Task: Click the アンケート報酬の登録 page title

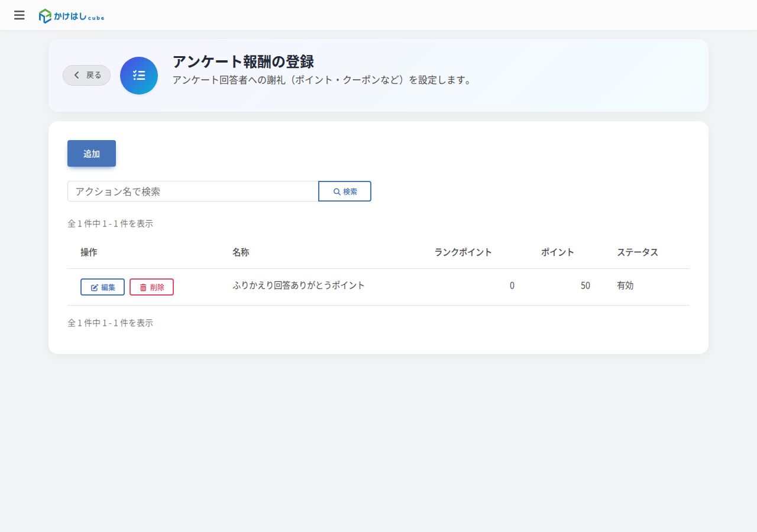Action: (x=243, y=61)
